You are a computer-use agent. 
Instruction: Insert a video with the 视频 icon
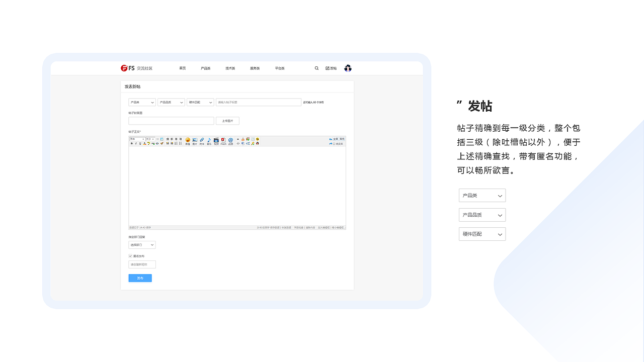click(216, 140)
